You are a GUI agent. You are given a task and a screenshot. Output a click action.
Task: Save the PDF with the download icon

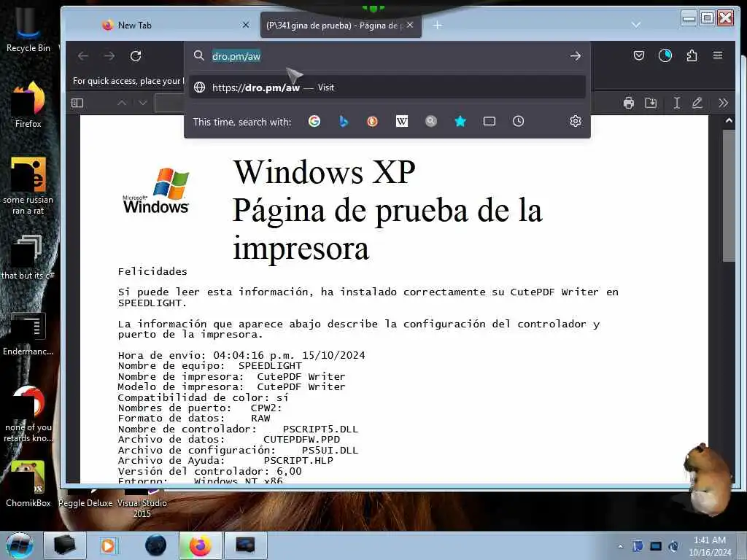click(651, 103)
